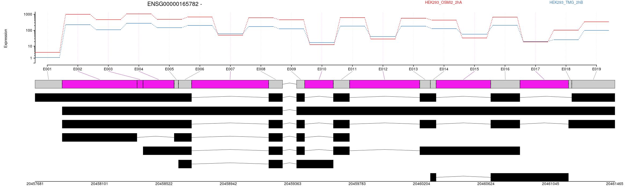
Task: Click genomic coordinate 20460624
Action: tap(486, 184)
